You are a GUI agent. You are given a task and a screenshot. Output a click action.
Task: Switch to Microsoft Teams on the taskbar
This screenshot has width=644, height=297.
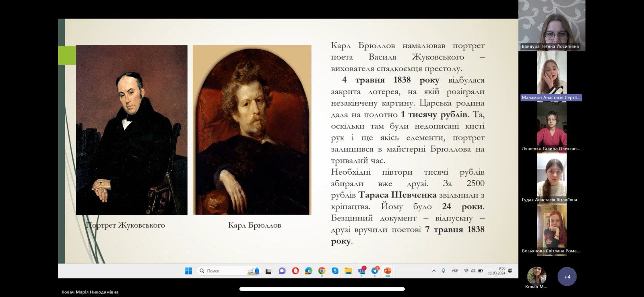point(362,270)
